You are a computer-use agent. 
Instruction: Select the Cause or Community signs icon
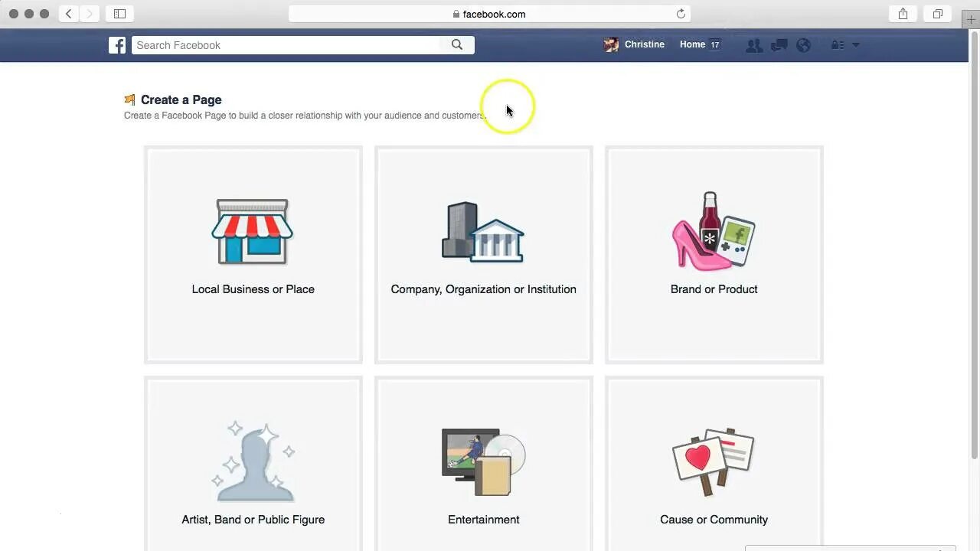point(714,462)
